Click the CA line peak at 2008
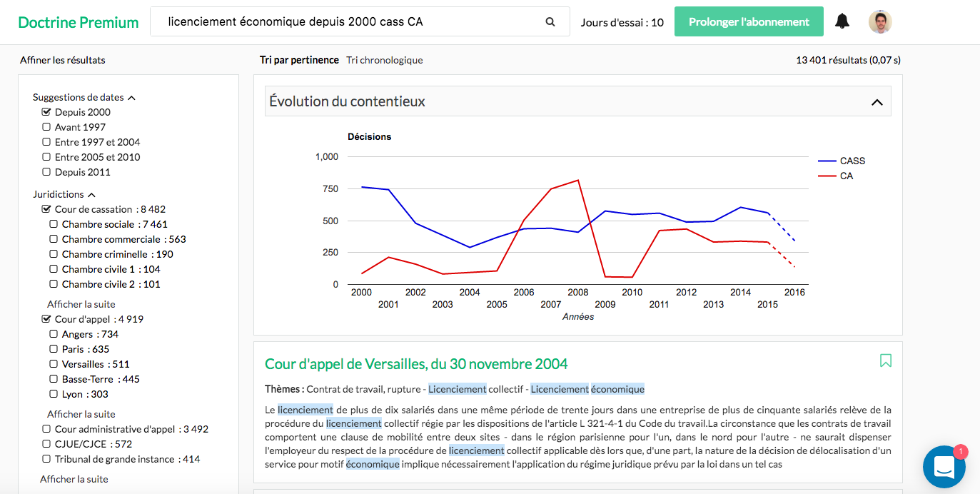 point(577,180)
